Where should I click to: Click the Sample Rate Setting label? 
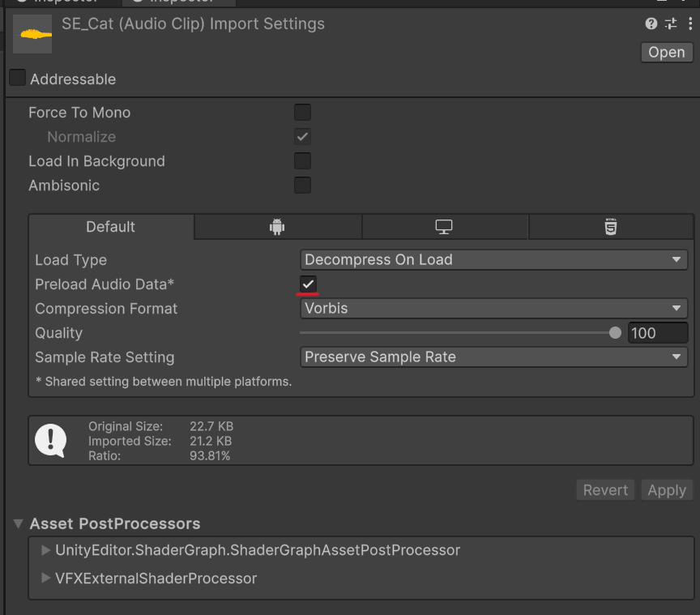pyautogui.click(x=105, y=357)
